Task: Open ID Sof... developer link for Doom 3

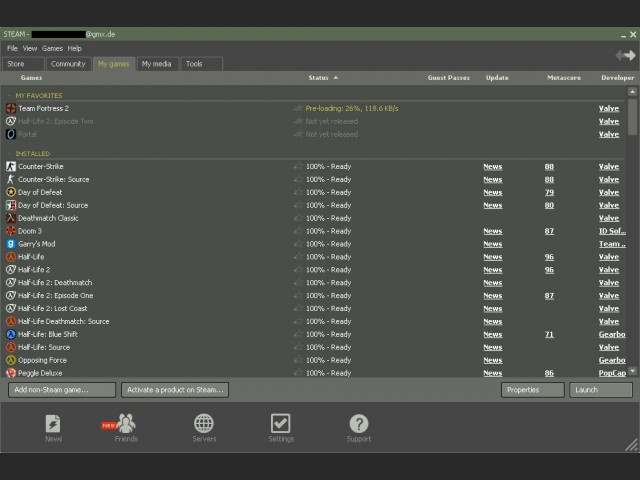Action: pos(612,231)
